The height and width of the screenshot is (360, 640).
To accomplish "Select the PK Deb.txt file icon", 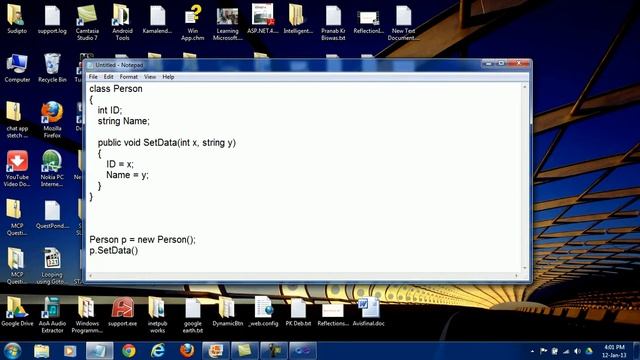I will pyautogui.click(x=298, y=311).
